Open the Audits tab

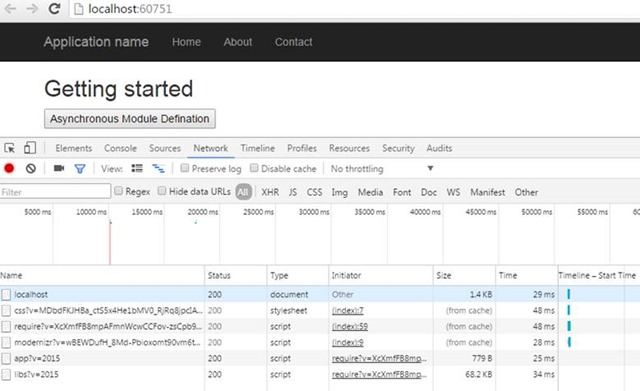point(439,148)
